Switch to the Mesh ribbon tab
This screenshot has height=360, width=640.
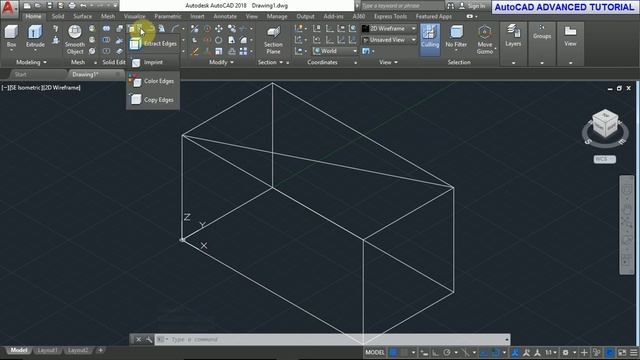(108, 16)
